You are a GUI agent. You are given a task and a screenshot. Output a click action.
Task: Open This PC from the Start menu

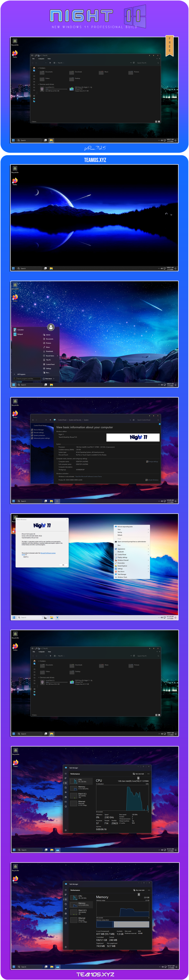point(47,360)
